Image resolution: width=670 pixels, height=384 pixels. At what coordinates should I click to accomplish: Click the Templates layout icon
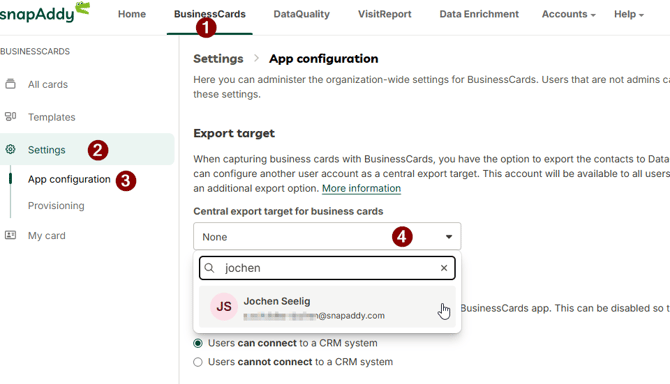pyautogui.click(x=10, y=117)
